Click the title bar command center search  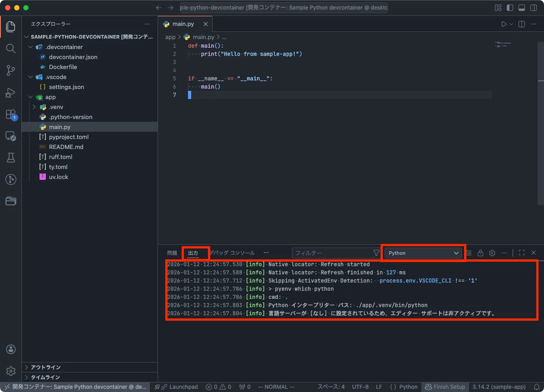[283, 8]
